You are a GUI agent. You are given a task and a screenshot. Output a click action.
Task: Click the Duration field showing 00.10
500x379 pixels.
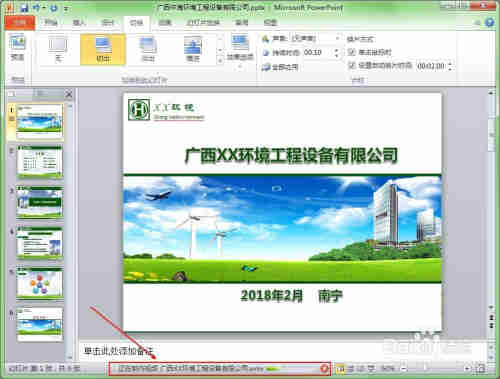point(317,52)
